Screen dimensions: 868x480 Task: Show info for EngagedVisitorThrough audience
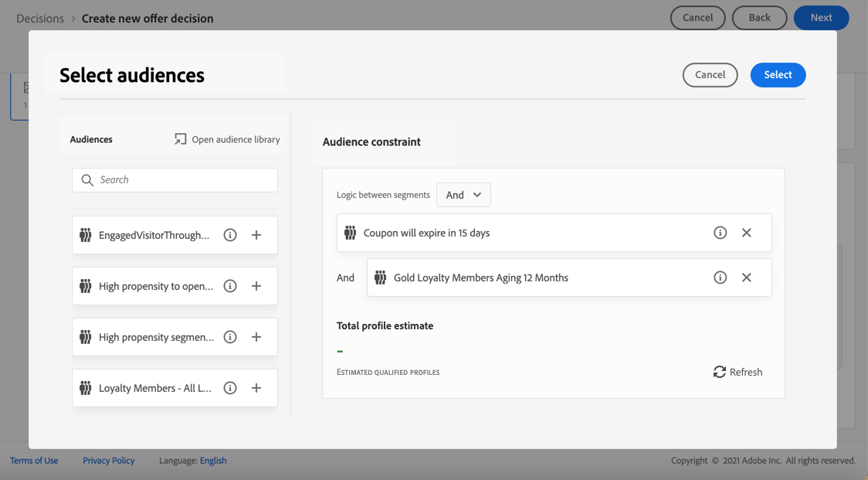[x=230, y=235]
